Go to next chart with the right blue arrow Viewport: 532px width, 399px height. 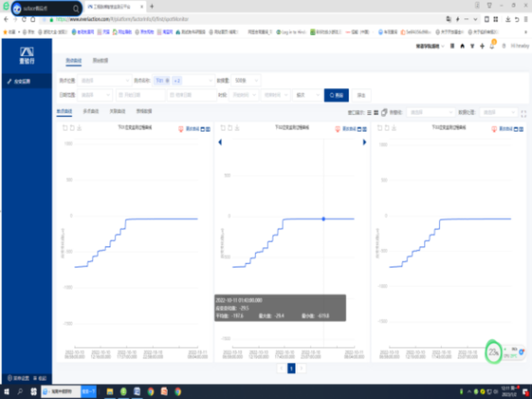(365, 142)
